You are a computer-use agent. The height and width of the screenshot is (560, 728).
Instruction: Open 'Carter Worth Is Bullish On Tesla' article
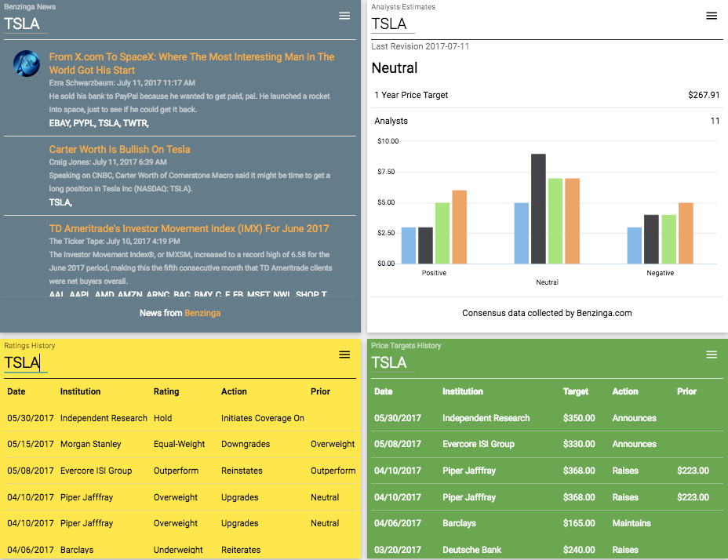pyautogui.click(x=120, y=149)
